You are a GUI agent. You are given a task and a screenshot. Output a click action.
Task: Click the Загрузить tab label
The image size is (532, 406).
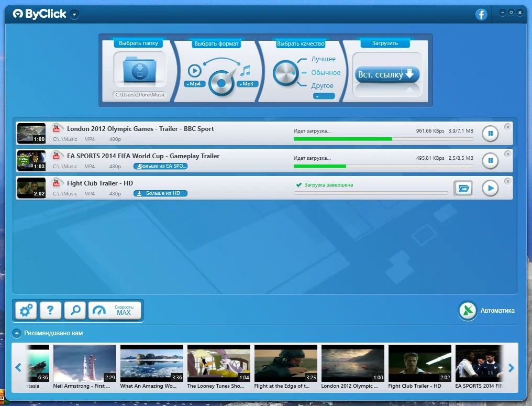[385, 43]
